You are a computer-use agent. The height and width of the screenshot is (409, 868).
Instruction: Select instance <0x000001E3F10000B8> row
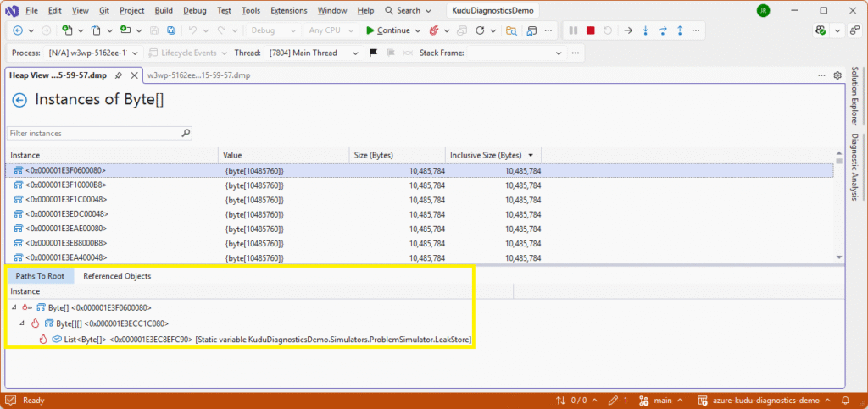[x=419, y=185]
